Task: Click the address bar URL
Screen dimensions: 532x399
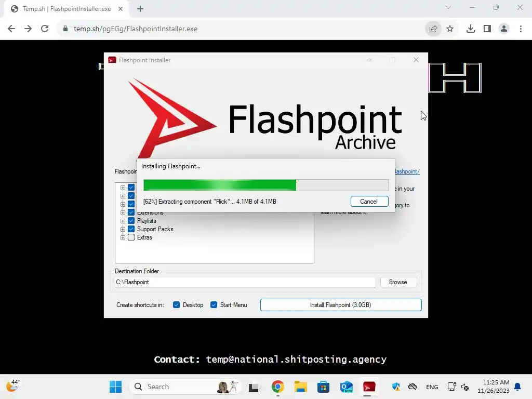Action: tap(136, 29)
